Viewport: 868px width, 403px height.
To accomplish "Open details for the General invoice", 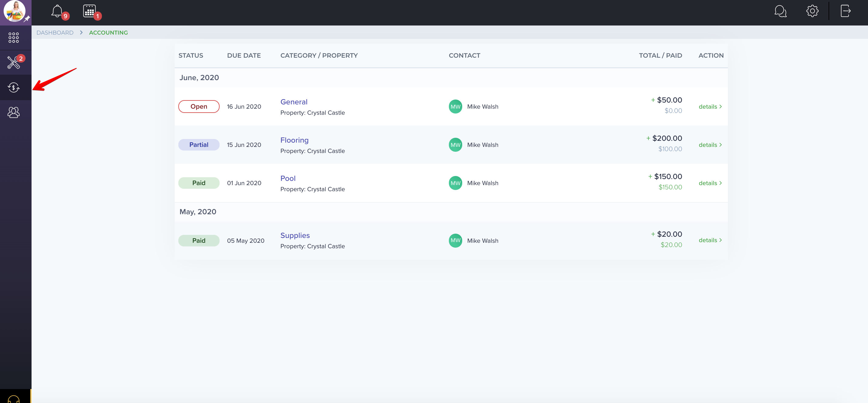I will coord(710,107).
